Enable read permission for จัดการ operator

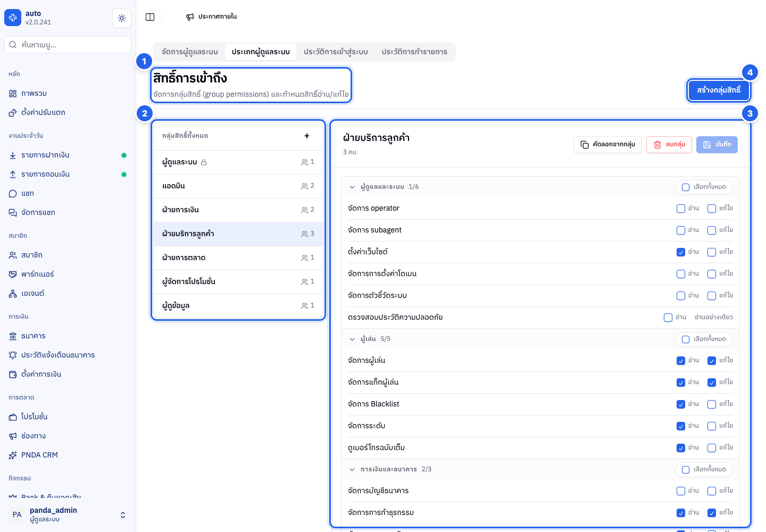(x=681, y=209)
